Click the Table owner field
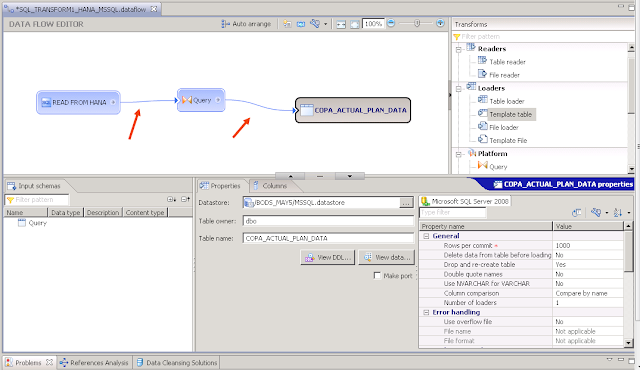This screenshot has width=640, height=370. coord(328,221)
